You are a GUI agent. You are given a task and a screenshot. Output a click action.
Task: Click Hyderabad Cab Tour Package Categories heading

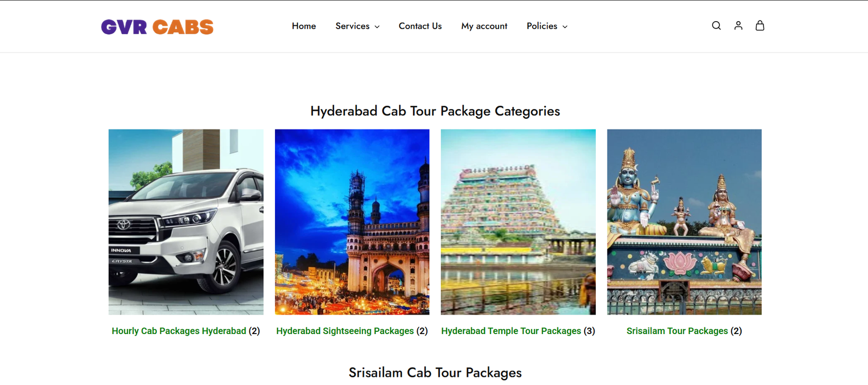point(435,111)
